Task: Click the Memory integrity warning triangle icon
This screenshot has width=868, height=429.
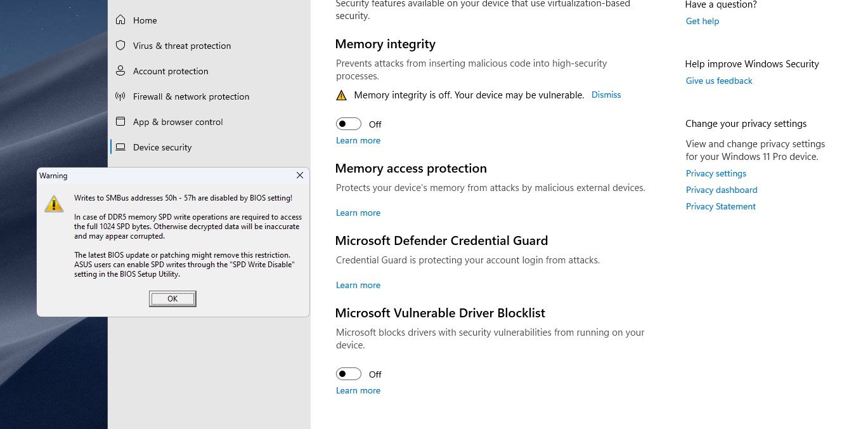Action: coord(342,96)
